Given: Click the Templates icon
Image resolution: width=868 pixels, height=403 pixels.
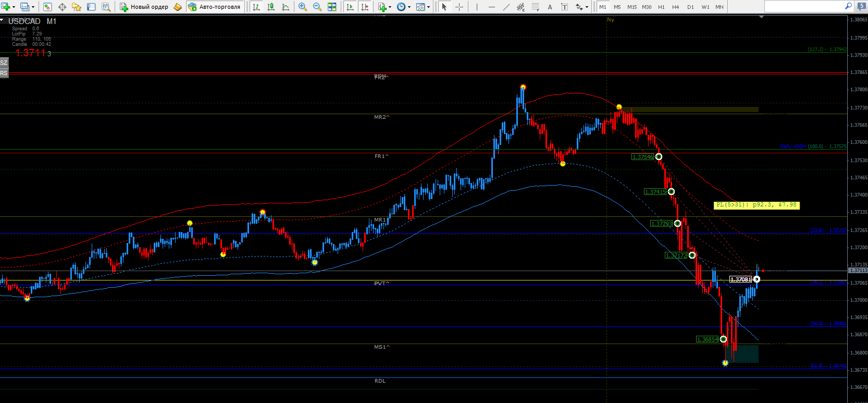Looking at the screenshot, I should click(420, 7).
